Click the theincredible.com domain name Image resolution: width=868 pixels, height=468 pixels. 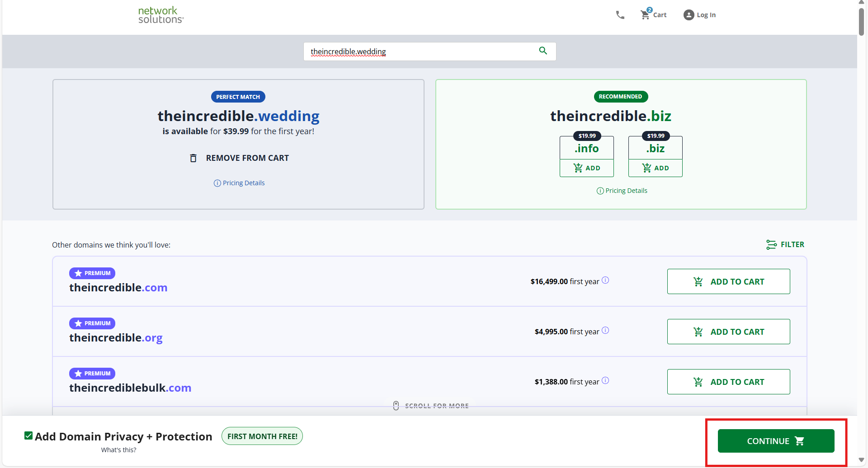pyautogui.click(x=118, y=288)
